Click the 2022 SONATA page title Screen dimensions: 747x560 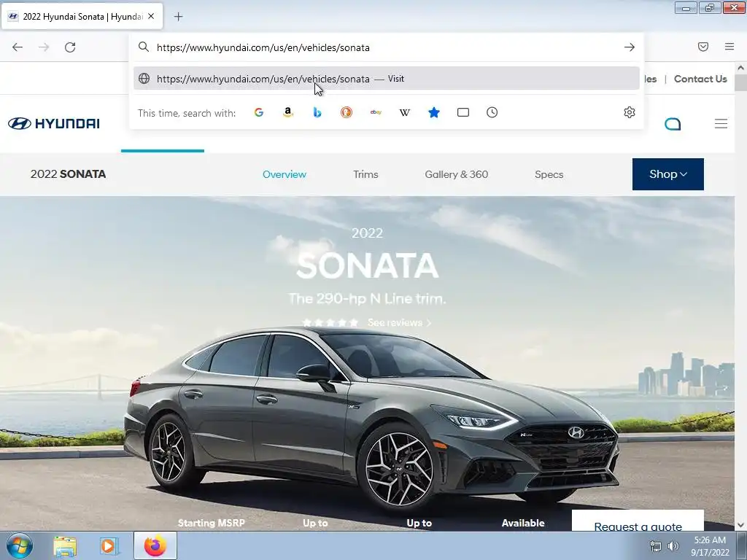click(x=68, y=174)
